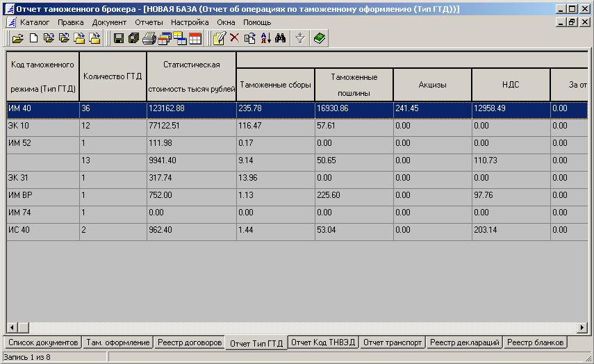Click the A-Z sort icon

coord(265,39)
